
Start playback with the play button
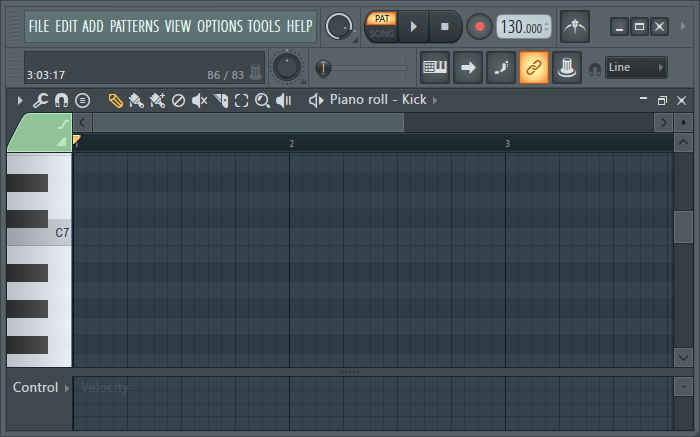click(413, 27)
